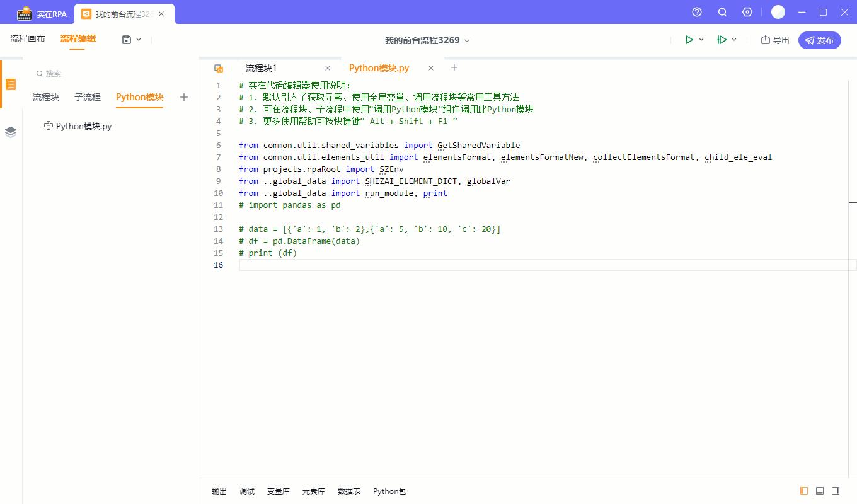
Task: Add a new Python module with the plus icon
Action: pos(183,97)
